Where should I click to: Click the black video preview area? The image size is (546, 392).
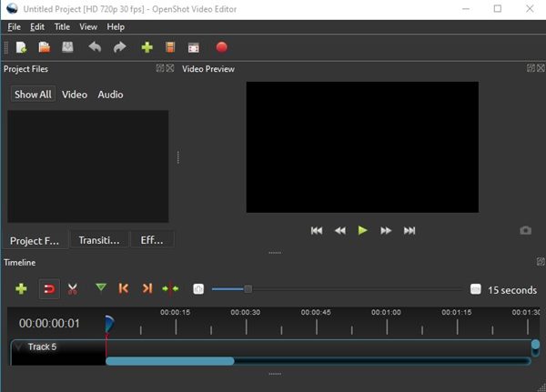[x=362, y=147]
